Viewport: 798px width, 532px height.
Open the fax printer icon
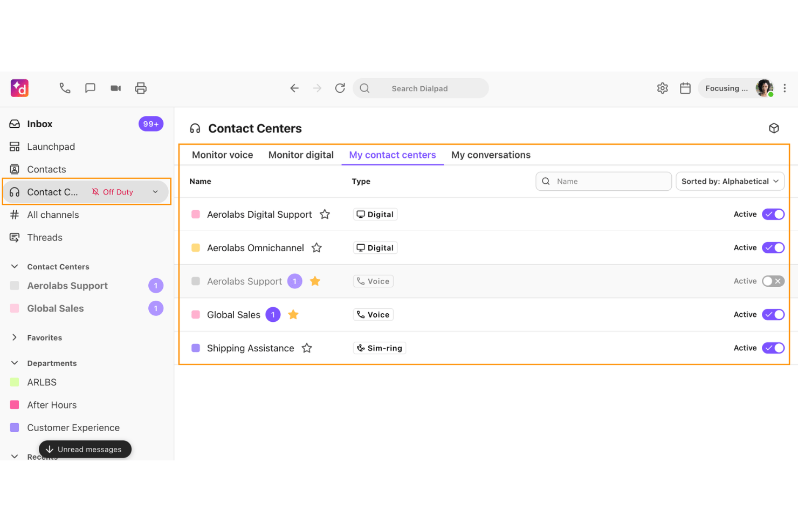[x=141, y=88]
